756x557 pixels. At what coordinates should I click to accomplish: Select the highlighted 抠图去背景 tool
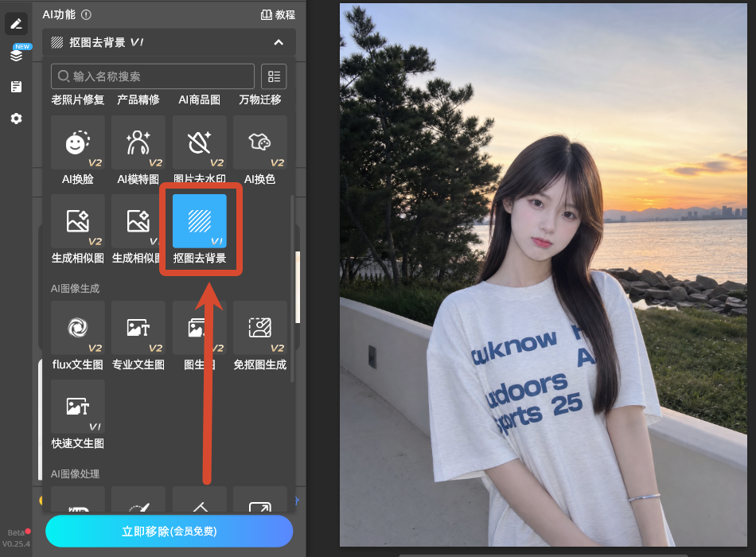tap(199, 221)
